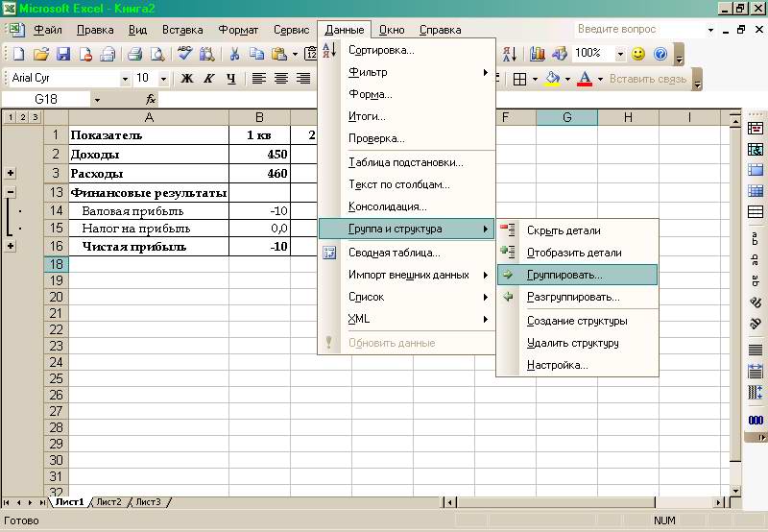
Task: Open the Фильтр submenu
Action: 406,72
